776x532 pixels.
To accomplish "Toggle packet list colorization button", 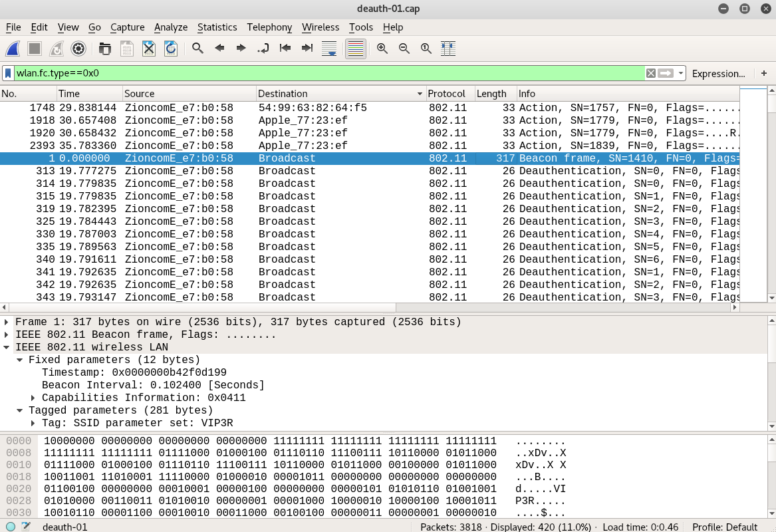I will point(356,49).
